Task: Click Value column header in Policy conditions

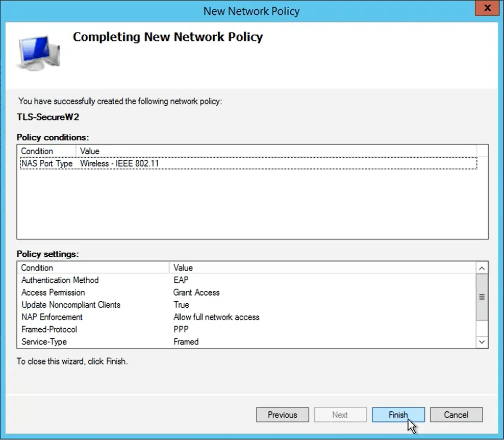Action: click(275, 151)
